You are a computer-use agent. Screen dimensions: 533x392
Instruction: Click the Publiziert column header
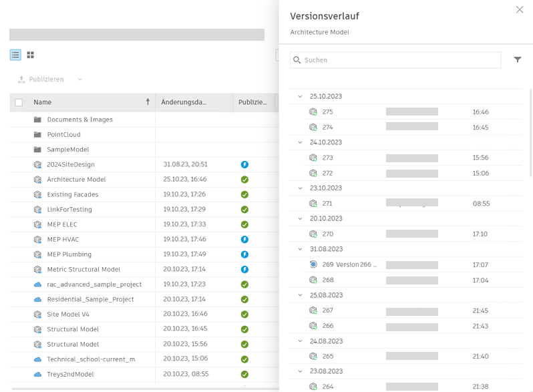252,102
